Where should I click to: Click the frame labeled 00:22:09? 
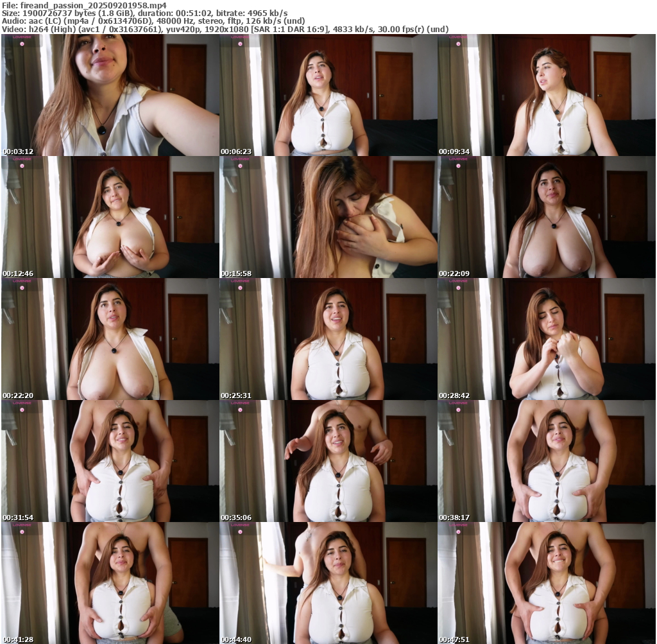pyautogui.click(x=547, y=217)
